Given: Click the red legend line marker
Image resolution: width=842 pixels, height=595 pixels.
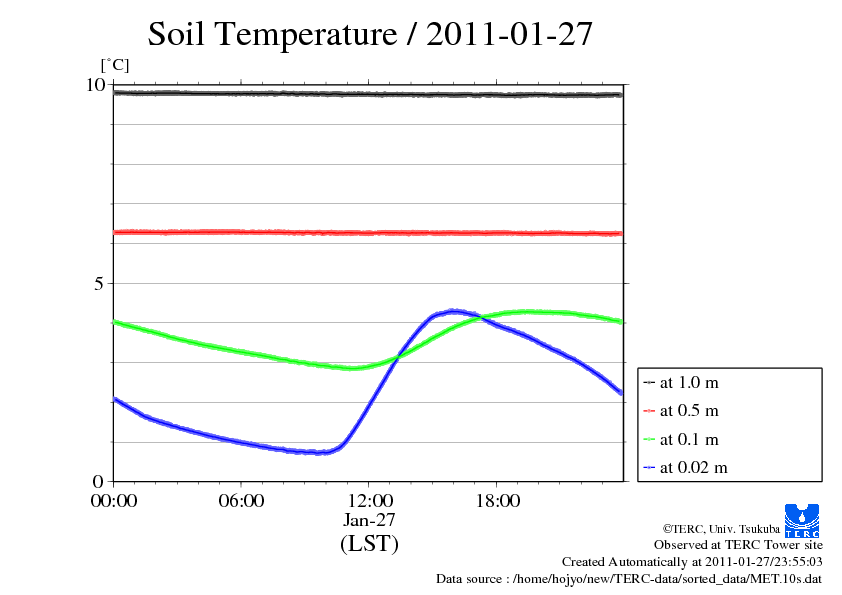Looking at the screenshot, I should tap(649, 411).
